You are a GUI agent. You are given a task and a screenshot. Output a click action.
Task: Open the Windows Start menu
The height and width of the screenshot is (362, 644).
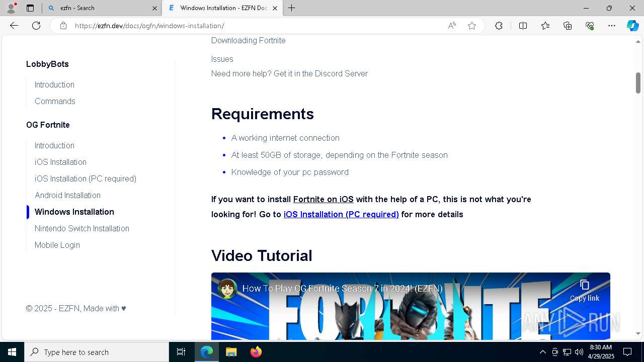tap(12, 352)
